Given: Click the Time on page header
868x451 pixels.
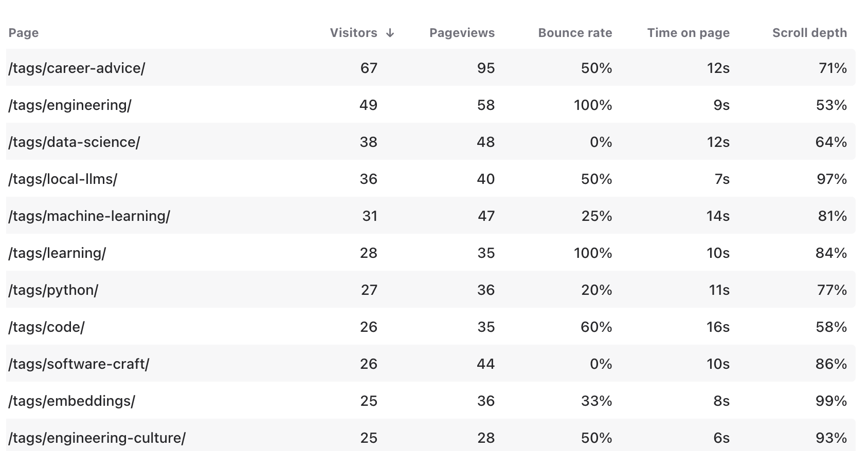Looking at the screenshot, I should (x=688, y=33).
